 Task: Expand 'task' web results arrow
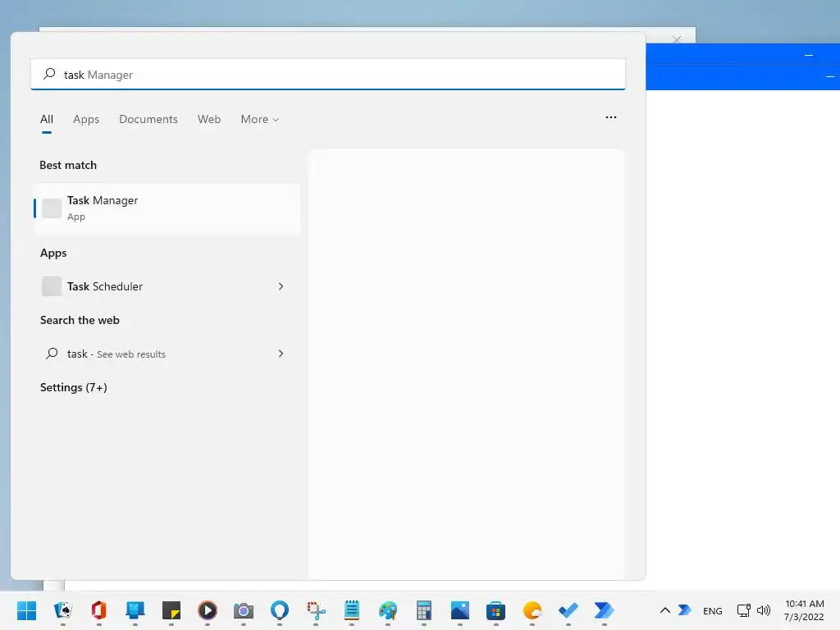(281, 353)
